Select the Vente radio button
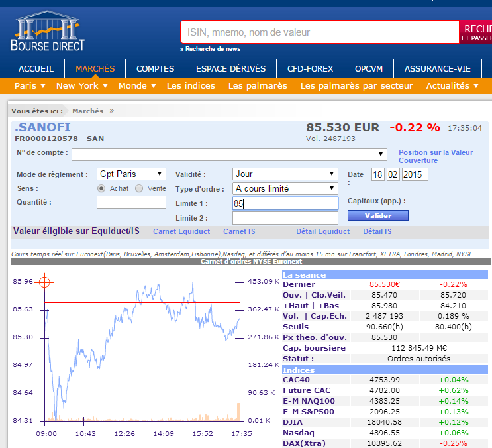Viewport: 492px width, 448px height. [139, 188]
